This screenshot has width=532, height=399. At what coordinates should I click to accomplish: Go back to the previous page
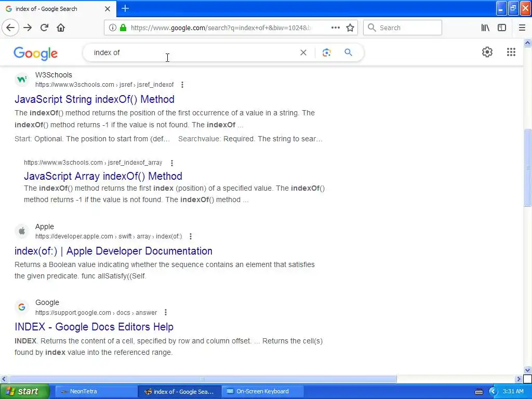(x=10, y=28)
